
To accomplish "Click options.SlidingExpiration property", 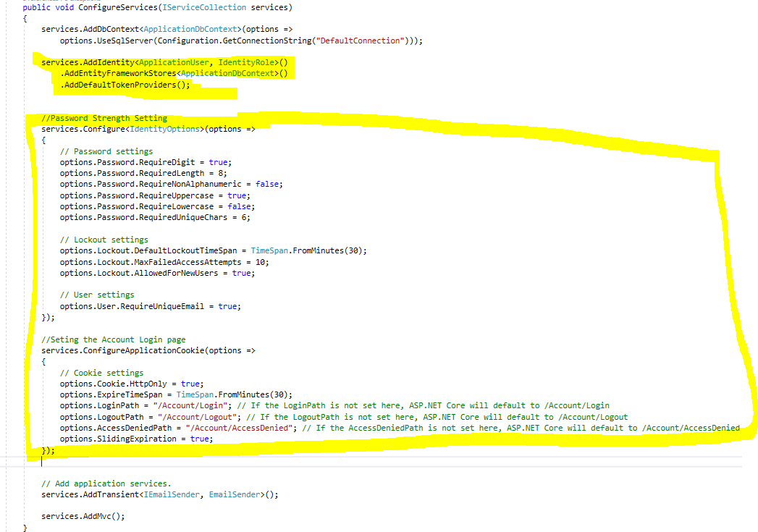I will click(118, 439).
